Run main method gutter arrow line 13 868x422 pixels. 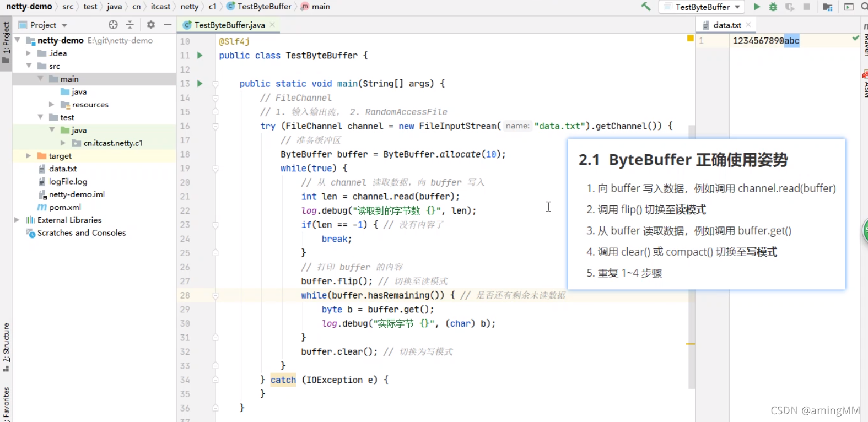pyautogui.click(x=200, y=83)
